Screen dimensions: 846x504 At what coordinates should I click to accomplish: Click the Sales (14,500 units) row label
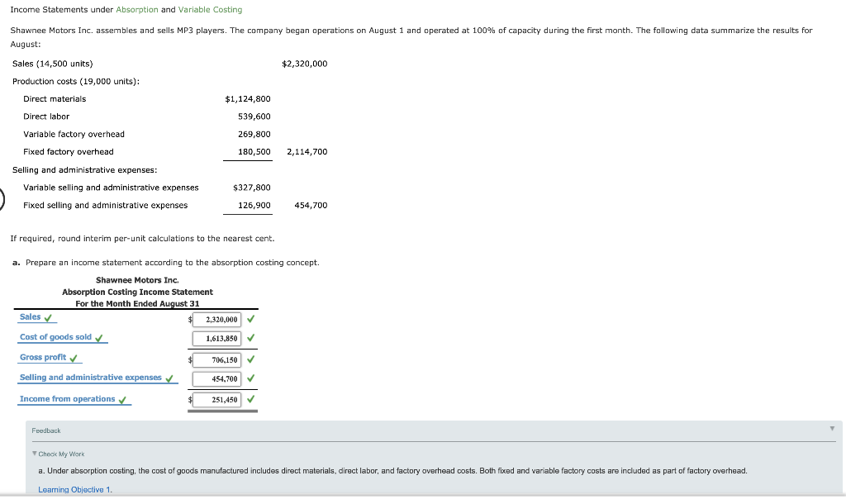[x=52, y=64]
